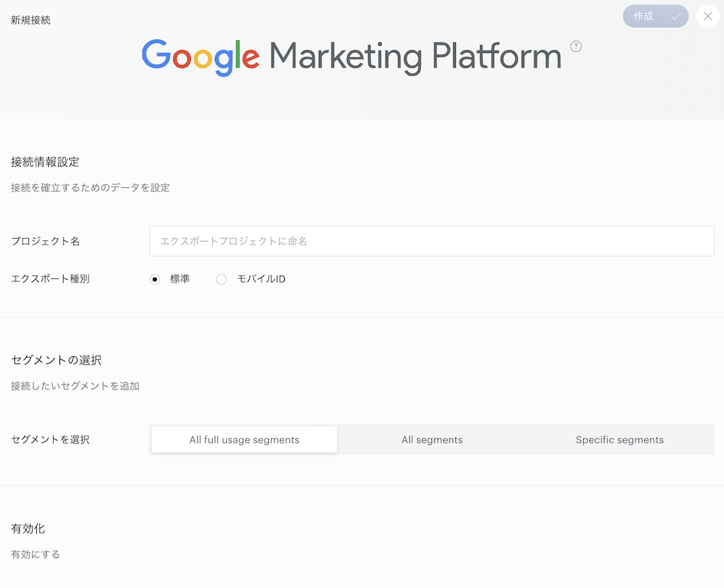Click the checkmark icon inside 作成 button
Screen dimensions: 724x588
676,17
